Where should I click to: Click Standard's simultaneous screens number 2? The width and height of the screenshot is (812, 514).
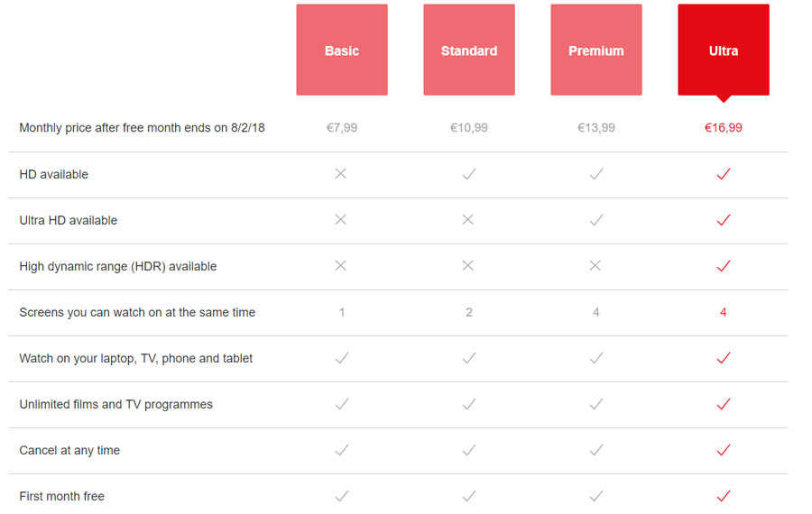(x=469, y=312)
